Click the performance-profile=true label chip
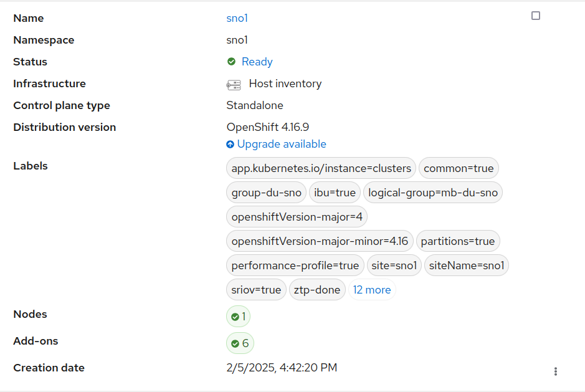This screenshot has width=585, height=392. pyautogui.click(x=295, y=265)
